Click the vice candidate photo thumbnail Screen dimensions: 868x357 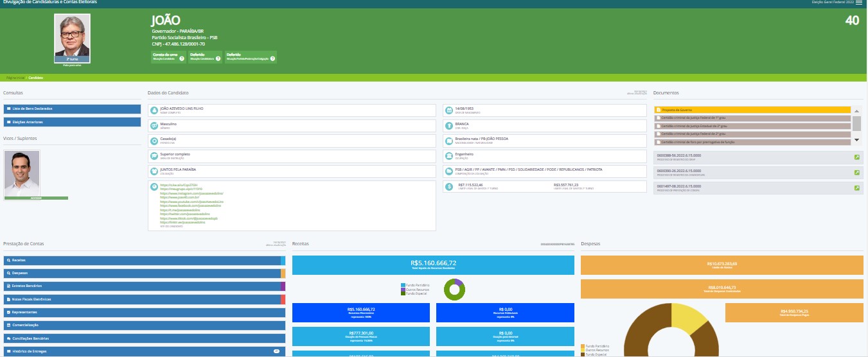coord(22,173)
